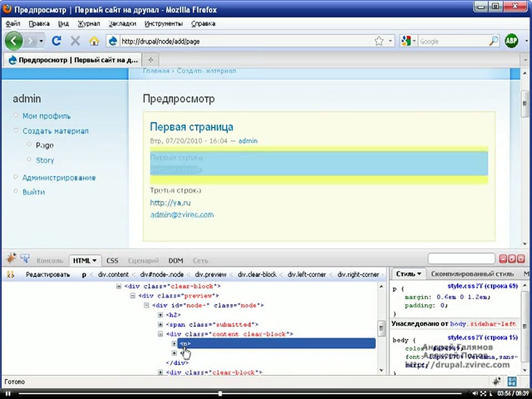
Task: Collapse the div id="node-" node
Action: click(x=146, y=305)
